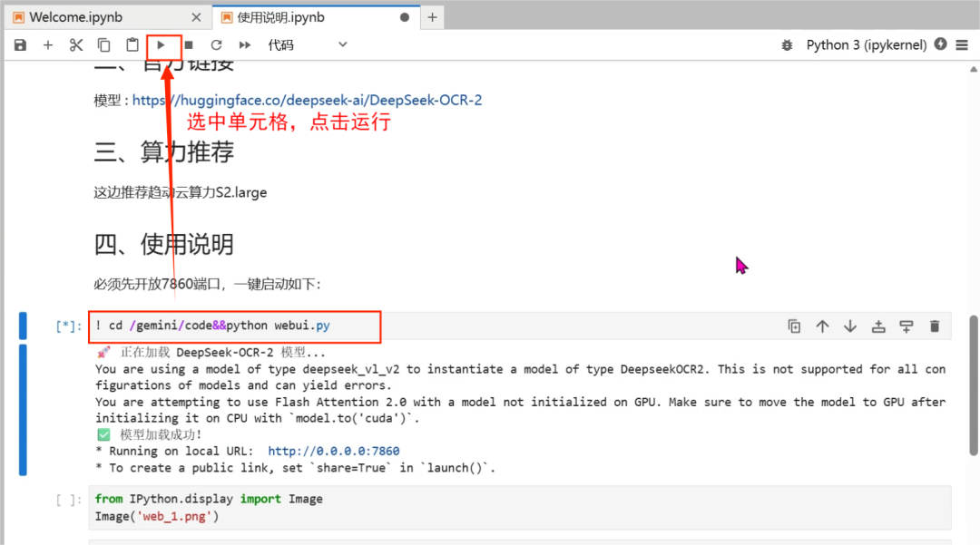Click the 模型加载成功 output line
Image resolution: width=980 pixels, height=545 pixels.
[x=149, y=434]
